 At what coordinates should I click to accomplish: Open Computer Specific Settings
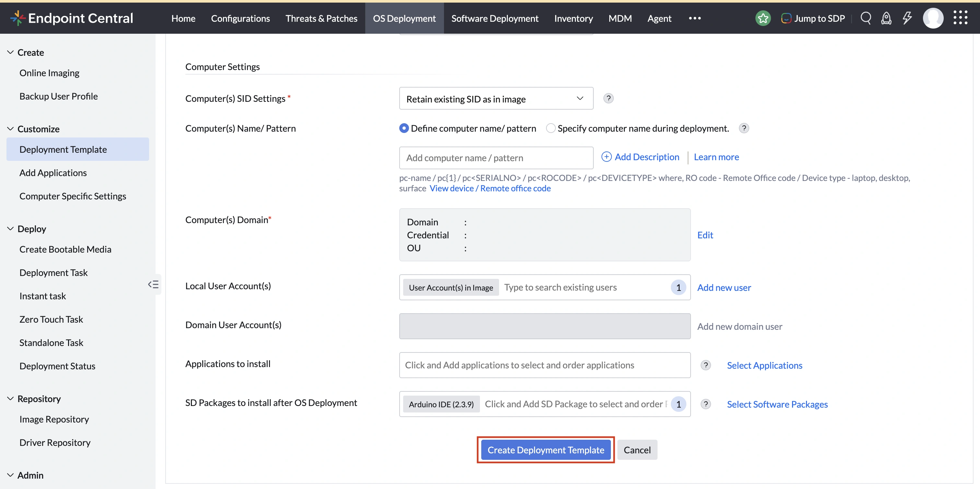(73, 196)
